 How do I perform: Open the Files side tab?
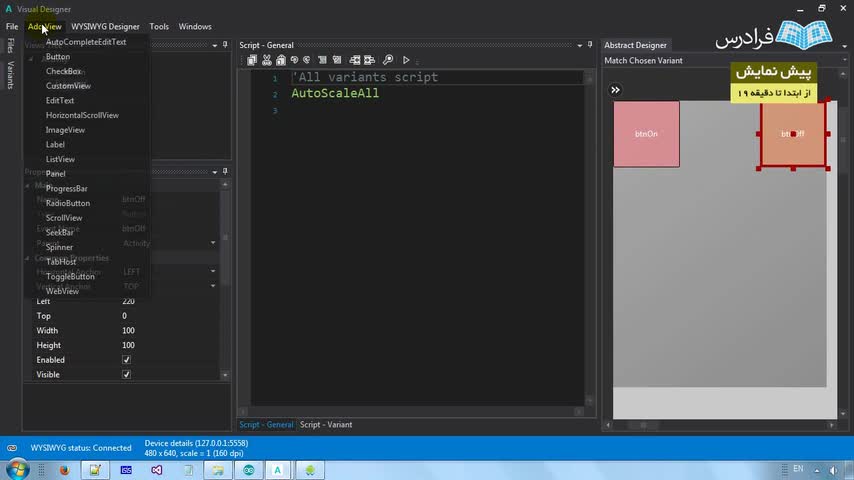[10, 46]
